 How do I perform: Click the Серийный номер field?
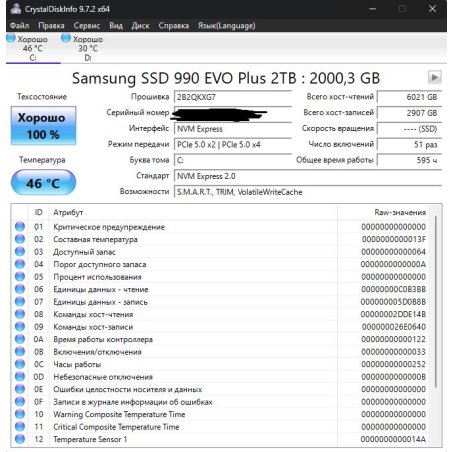[x=233, y=113]
